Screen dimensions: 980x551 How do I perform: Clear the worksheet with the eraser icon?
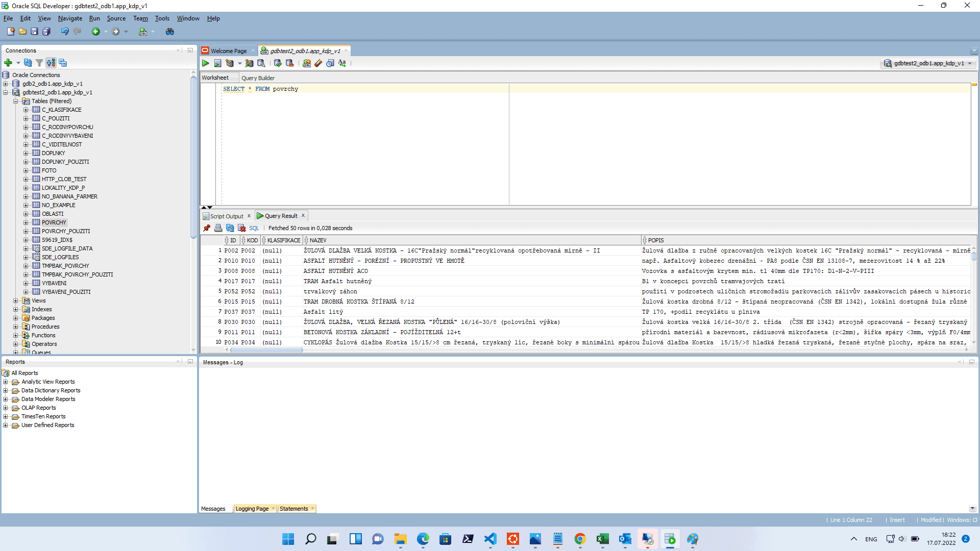318,63
